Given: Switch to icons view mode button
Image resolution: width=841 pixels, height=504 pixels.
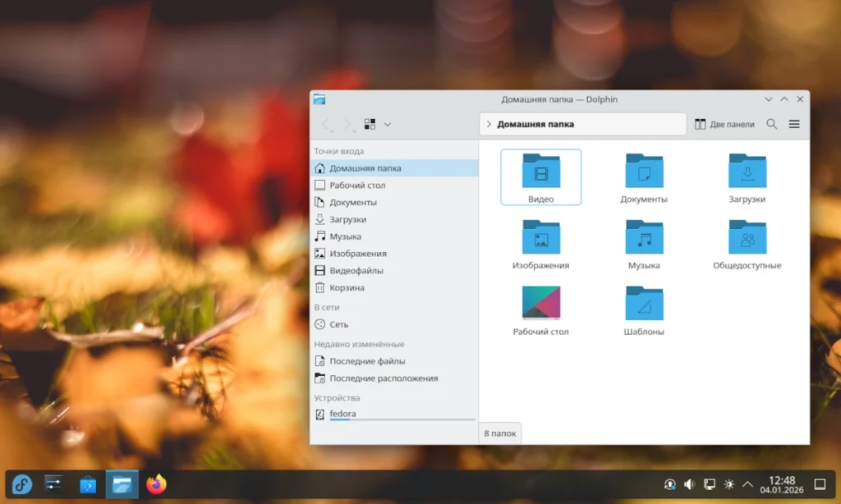Looking at the screenshot, I should (370, 125).
